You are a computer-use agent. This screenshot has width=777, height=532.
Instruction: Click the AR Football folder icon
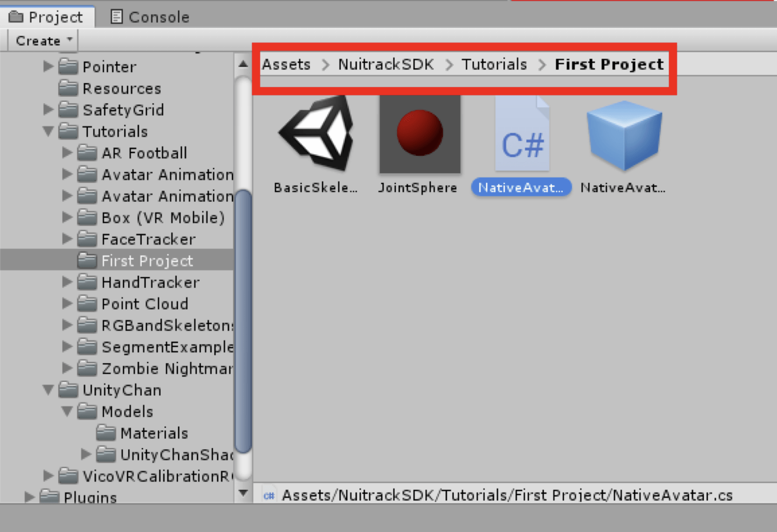pyautogui.click(x=87, y=153)
